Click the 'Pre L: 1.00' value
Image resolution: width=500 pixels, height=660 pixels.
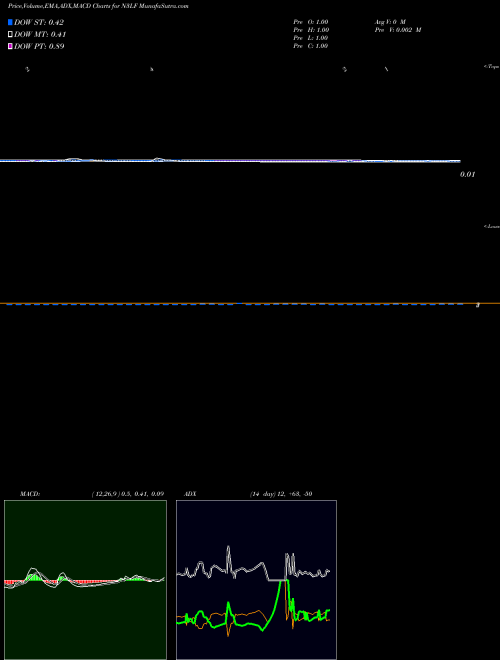click(x=311, y=38)
